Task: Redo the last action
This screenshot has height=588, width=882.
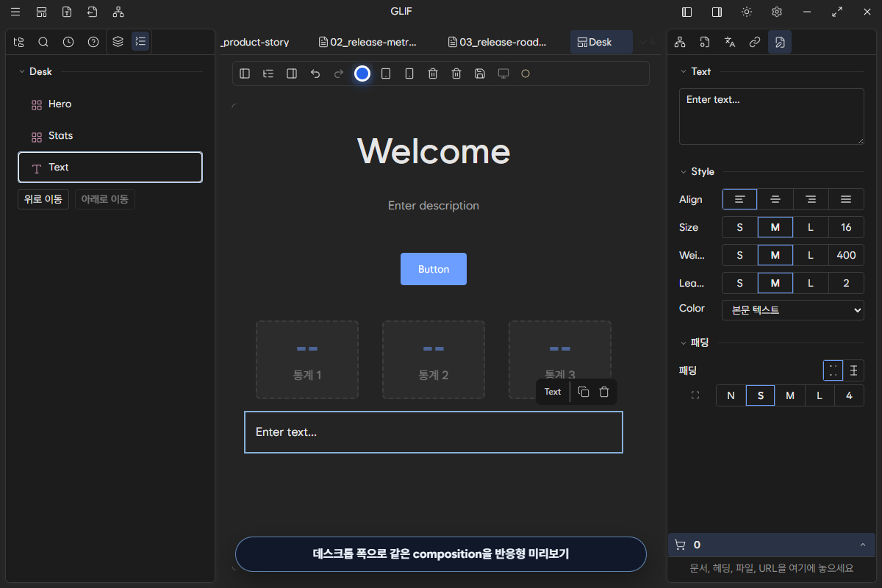Action: tap(339, 73)
